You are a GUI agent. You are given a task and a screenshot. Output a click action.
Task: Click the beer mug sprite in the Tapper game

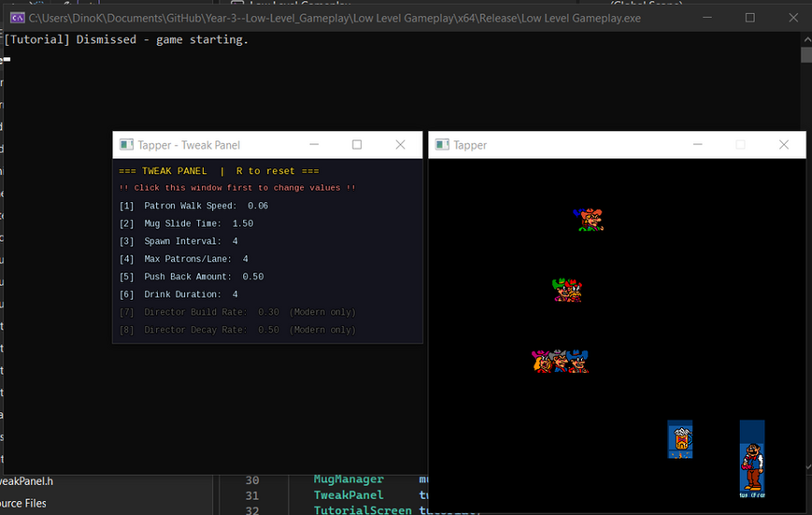[x=680, y=440]
